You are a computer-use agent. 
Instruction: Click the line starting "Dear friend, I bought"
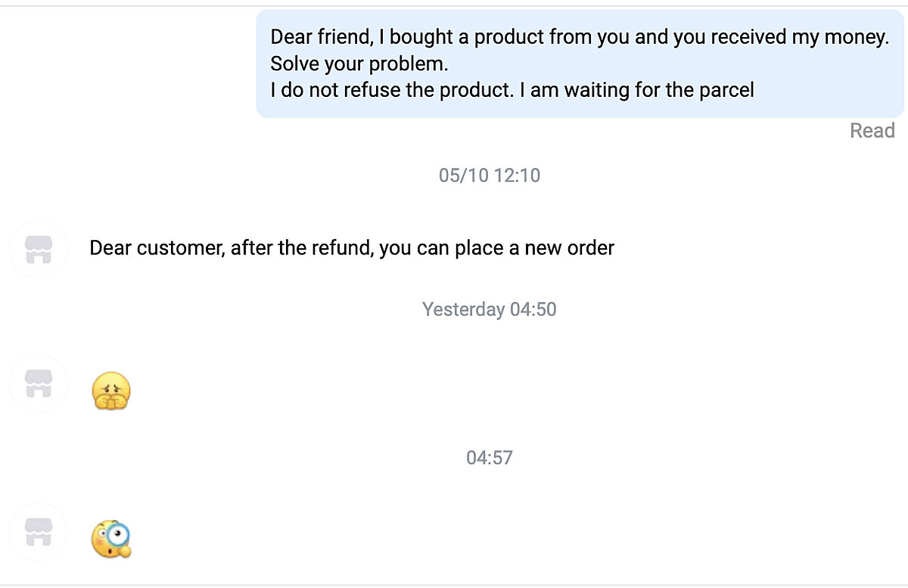coord(580,37)
